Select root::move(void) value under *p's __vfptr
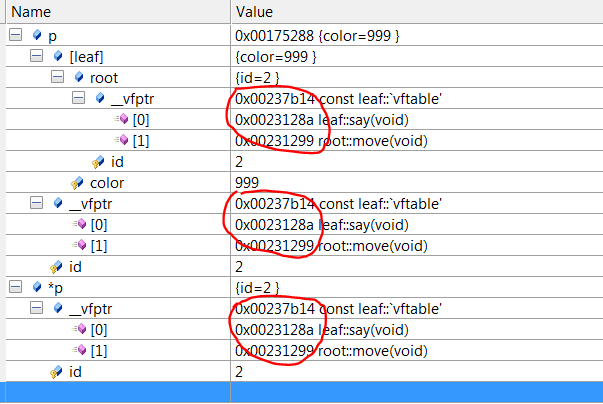This screenshot has width=603, height=404. pos(331,351)
